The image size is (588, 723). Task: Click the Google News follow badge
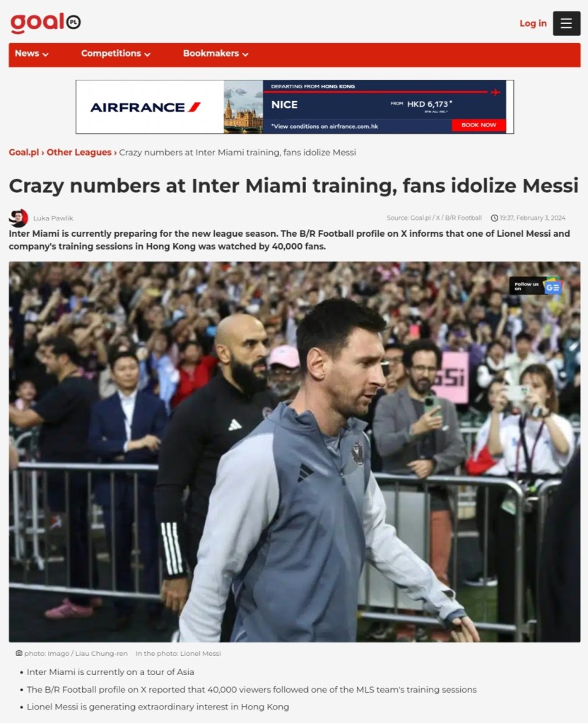536,286
